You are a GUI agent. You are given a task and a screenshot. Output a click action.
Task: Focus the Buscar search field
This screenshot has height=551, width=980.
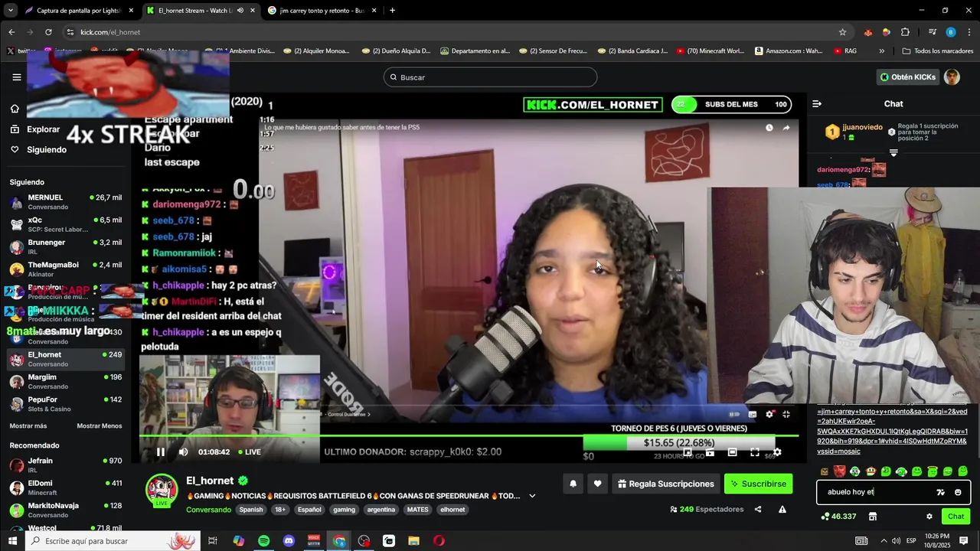[490, 77]
